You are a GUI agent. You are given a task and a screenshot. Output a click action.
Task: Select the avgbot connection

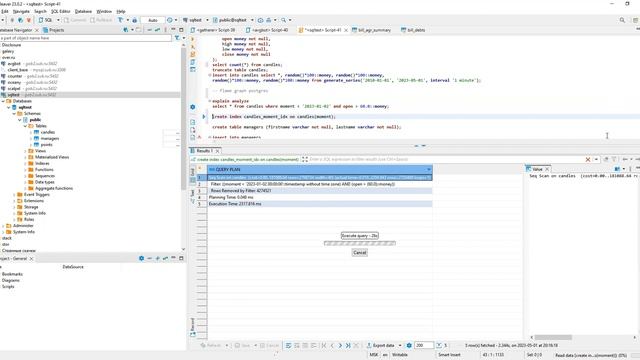click(x=14, y=64)
